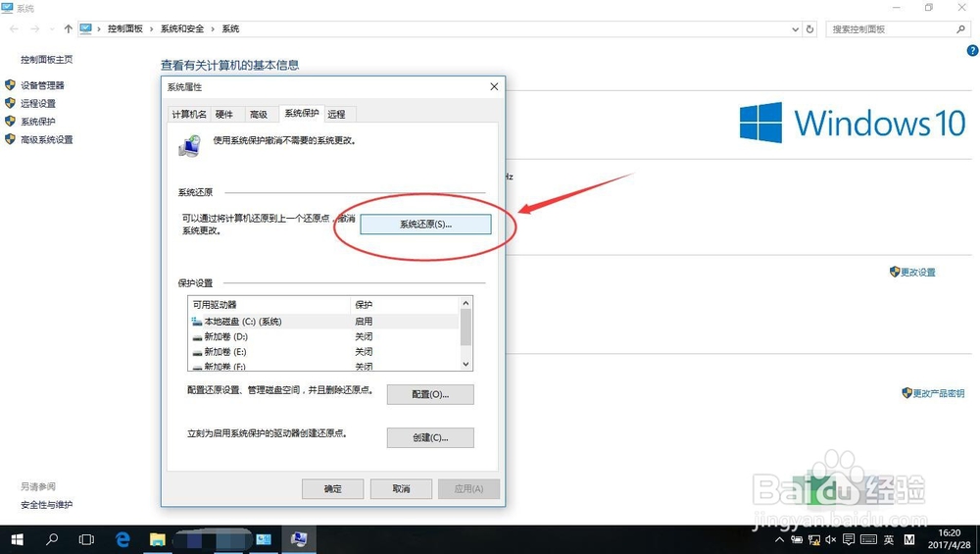Click the muted volume tray icon
Viewport: 980px width, 554px height.
click(x=831, y=539)
